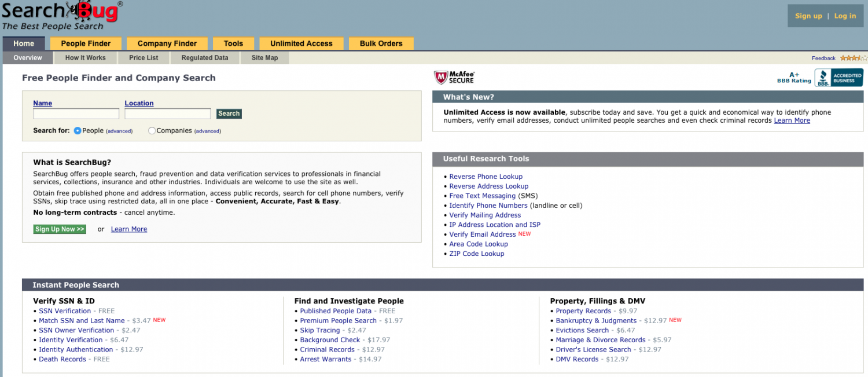Click Learn More under What is SearchBug

(129, 229)
